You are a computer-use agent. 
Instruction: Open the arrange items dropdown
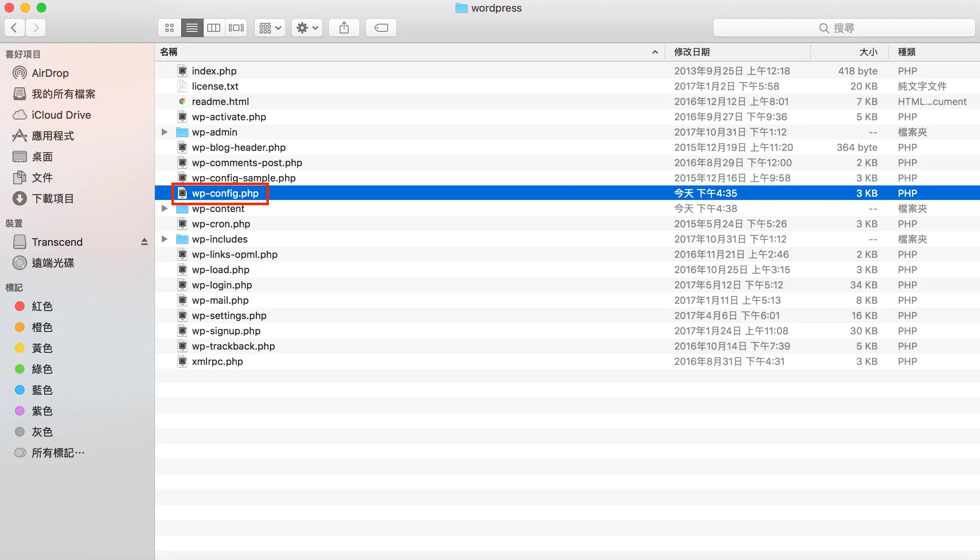click(270, 28)
